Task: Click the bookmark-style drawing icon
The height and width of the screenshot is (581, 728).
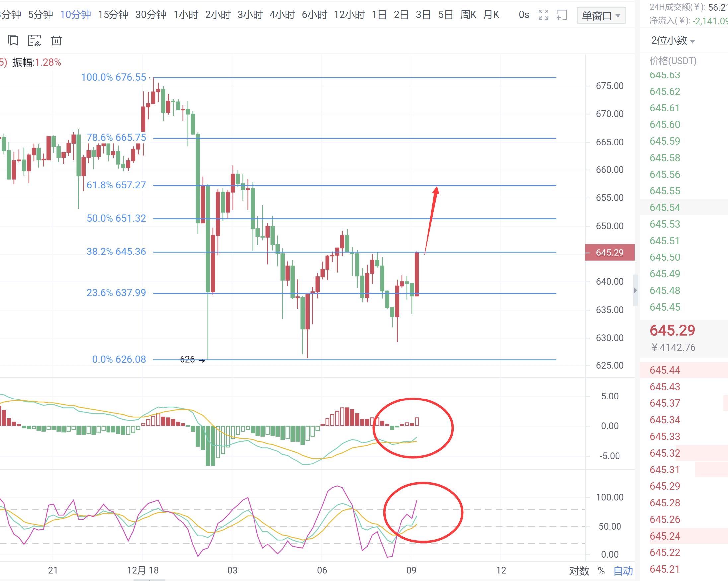Action: (13, 40)
